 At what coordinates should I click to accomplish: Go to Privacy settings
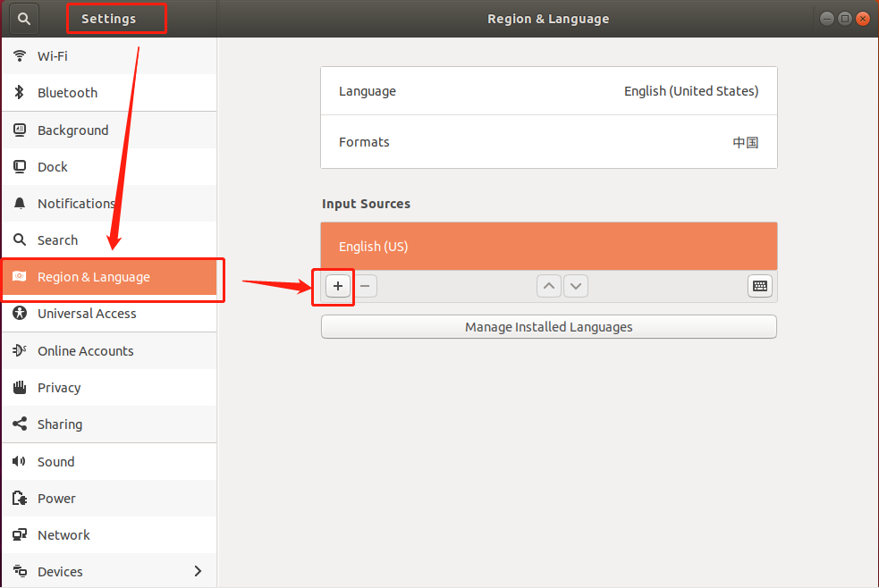[109, 387]
